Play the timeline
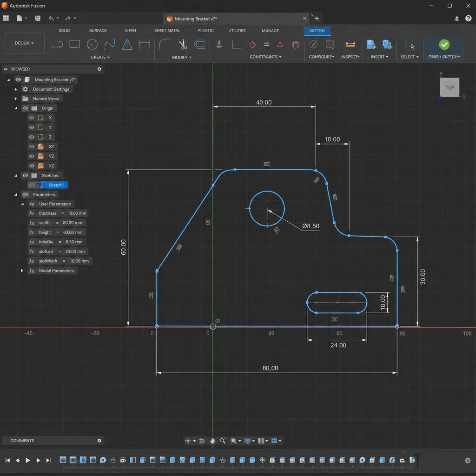The width and height of the screenshot is (476, 476). click(27, 461)
